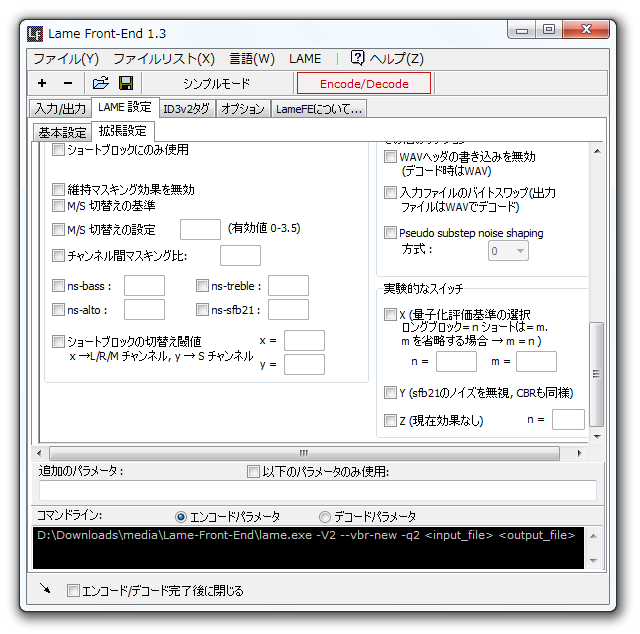The height and width of the screenshot is (634, 640).
Task: Check M/S 切替えの基準 checkbox
Action: click(58, 205)
